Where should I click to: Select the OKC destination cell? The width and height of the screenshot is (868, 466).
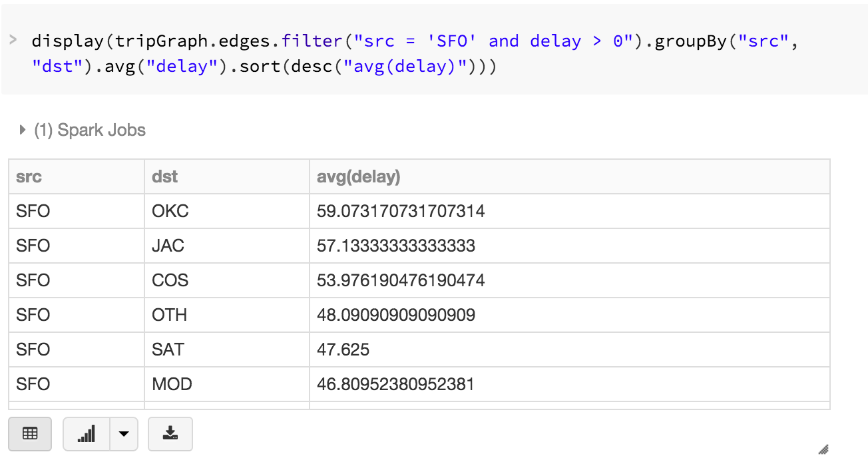point(170,211)
